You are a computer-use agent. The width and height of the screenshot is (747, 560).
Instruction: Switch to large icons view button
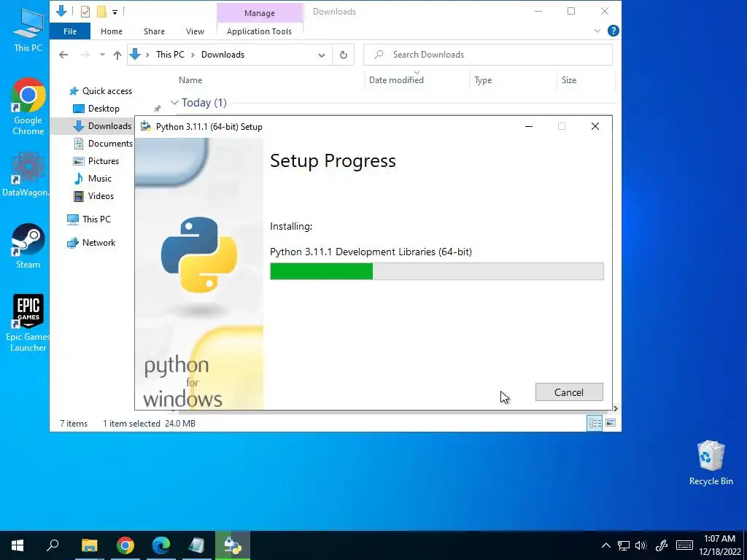(x=611, y=423)
